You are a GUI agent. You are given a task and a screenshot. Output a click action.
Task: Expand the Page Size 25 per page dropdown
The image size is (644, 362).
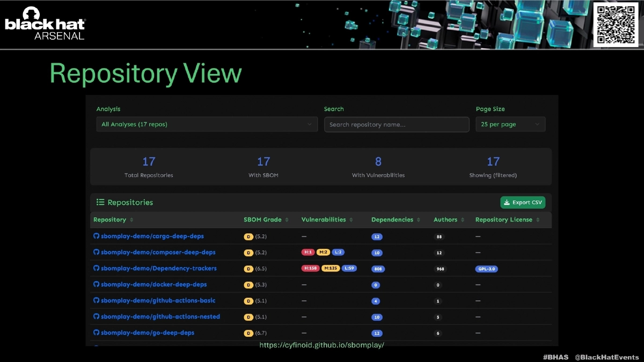[x=510, y=124]
